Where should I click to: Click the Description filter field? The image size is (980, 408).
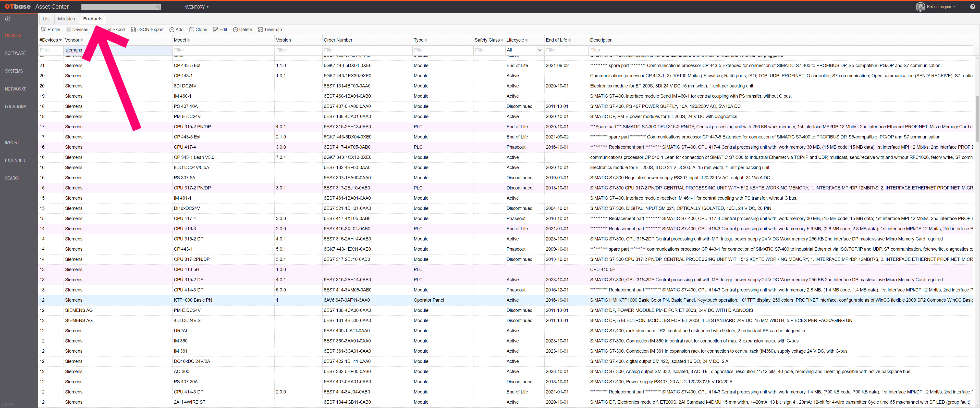781,50
